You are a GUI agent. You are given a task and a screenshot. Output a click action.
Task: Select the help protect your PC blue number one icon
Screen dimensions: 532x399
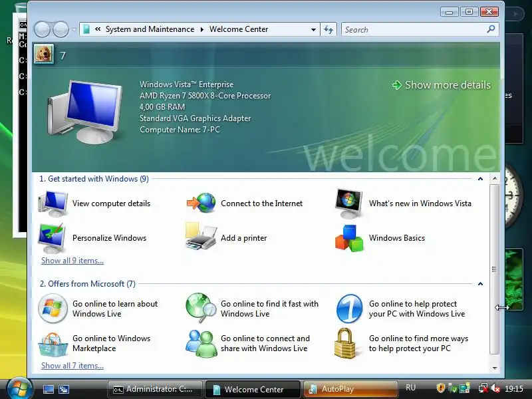pyautogui.click(x=350, y=309)
